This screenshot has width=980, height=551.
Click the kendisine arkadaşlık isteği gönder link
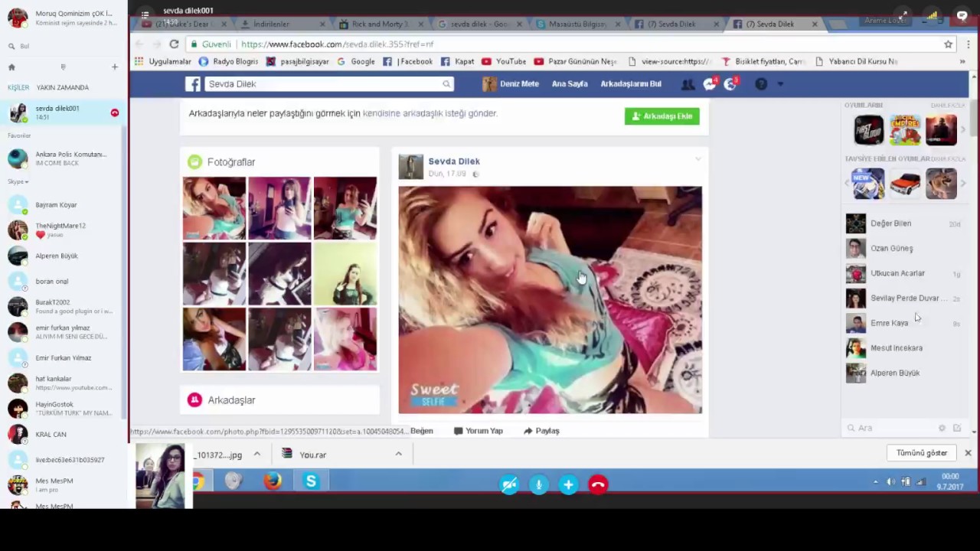click(430, 113)
